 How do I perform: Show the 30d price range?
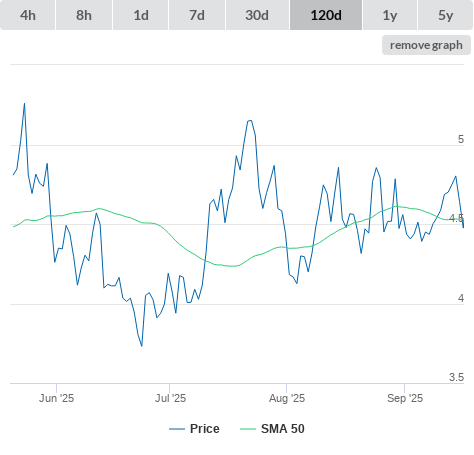click(257, 15)
